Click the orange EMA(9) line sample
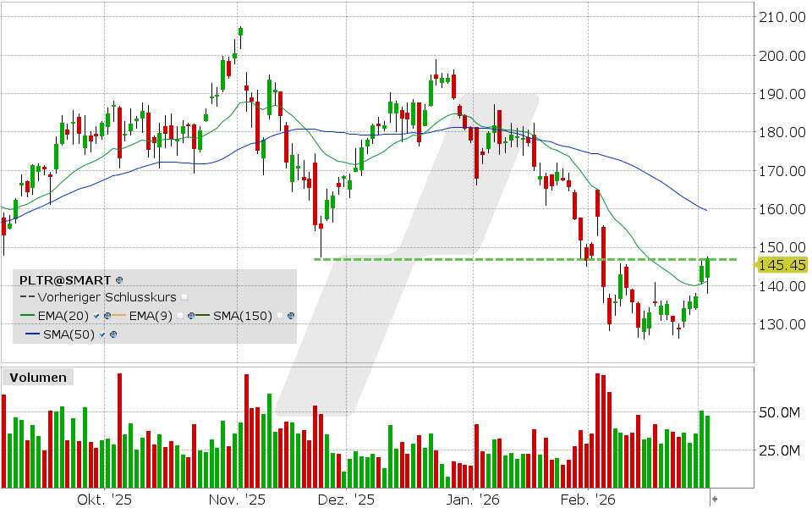The image size is (812, 508). [x=118, y=315]
